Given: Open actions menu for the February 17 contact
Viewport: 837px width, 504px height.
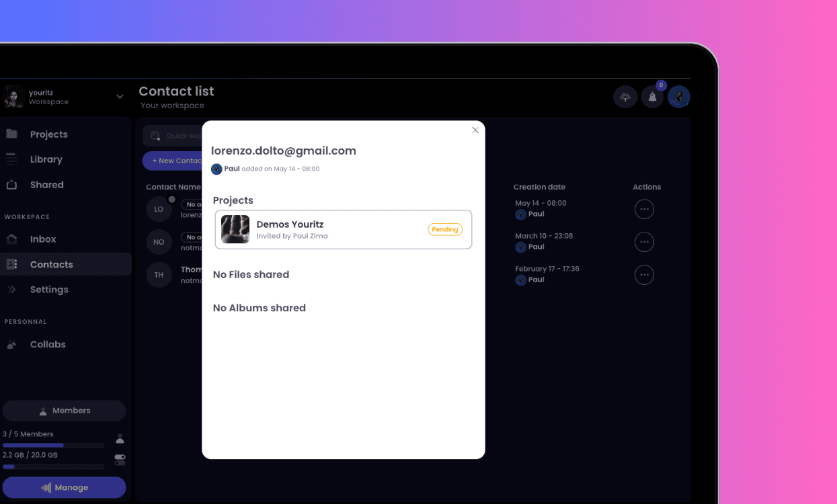Looking at the screenshot, I should 644,275.
